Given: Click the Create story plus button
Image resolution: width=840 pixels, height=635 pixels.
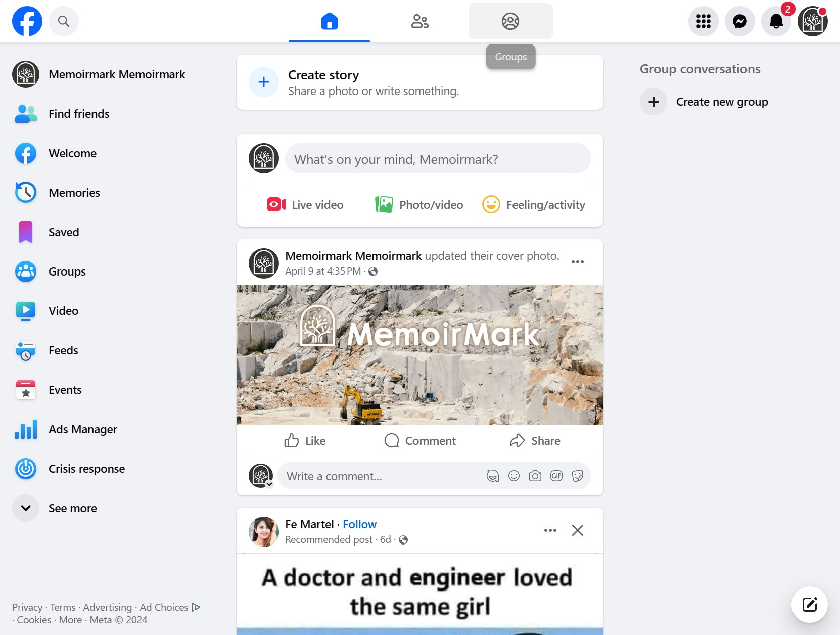Looking at the screenshot, I should point(264,82).
